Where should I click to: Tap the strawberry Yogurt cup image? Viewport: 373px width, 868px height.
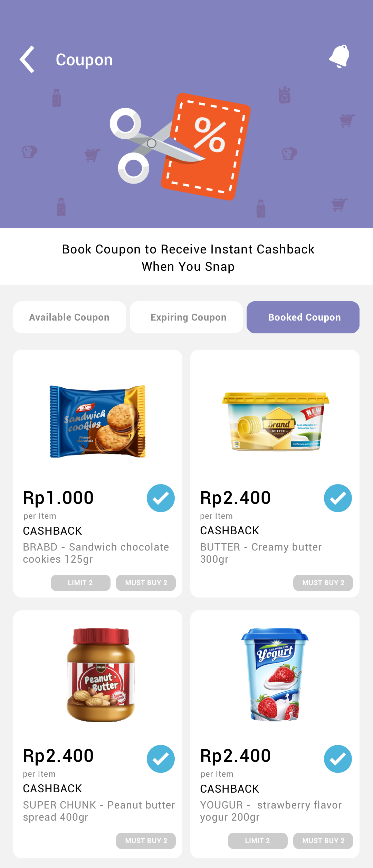pyautogui.click(x=275, y=674)
